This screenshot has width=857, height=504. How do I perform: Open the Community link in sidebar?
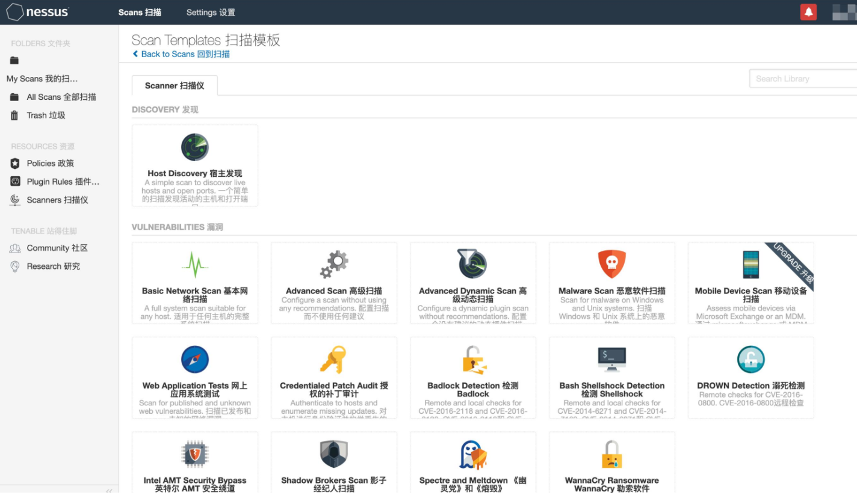tap(57, 248)
